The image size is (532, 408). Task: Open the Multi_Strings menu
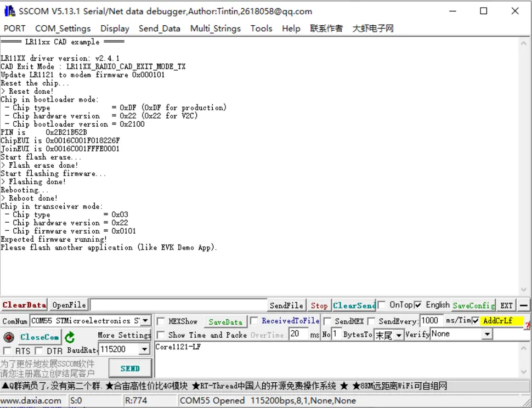[215, 29]
